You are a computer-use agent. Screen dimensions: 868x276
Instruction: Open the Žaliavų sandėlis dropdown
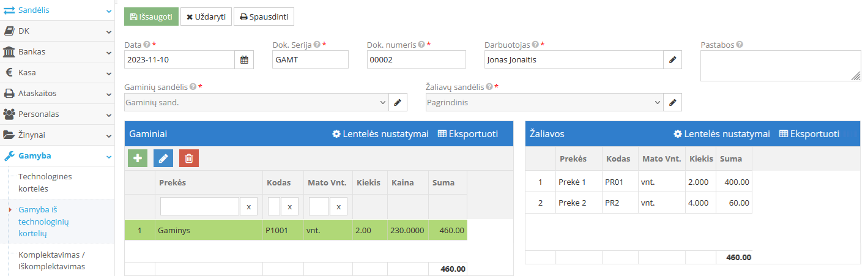click(544, 102)
